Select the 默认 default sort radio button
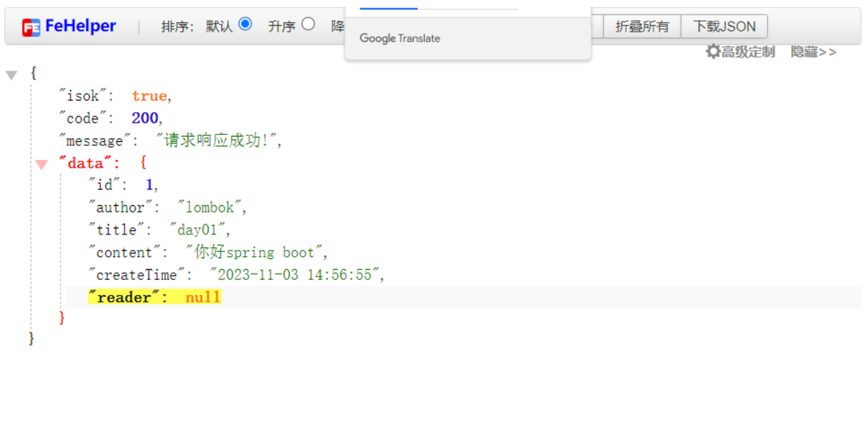Screen dimensions: 868x426 coord(245,24)
